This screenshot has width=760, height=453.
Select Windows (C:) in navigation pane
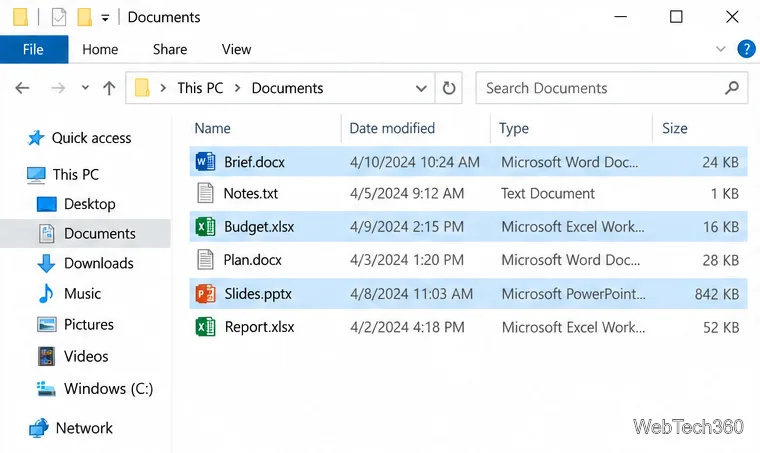tap(109, 389)
